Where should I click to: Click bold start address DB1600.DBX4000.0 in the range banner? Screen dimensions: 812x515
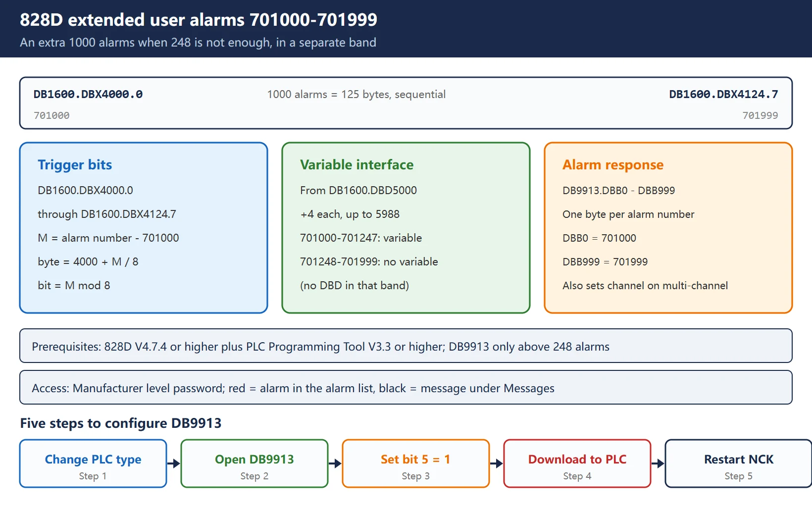[x=88, y=94]
